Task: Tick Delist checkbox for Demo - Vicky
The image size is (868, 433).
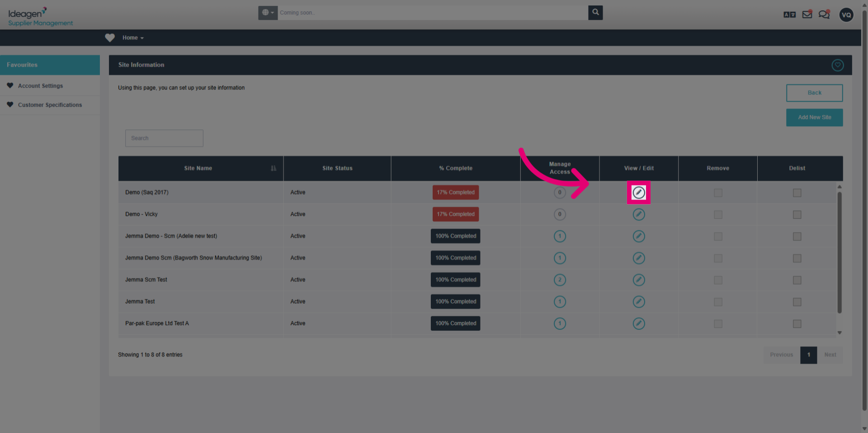Action: click(797, 214)
